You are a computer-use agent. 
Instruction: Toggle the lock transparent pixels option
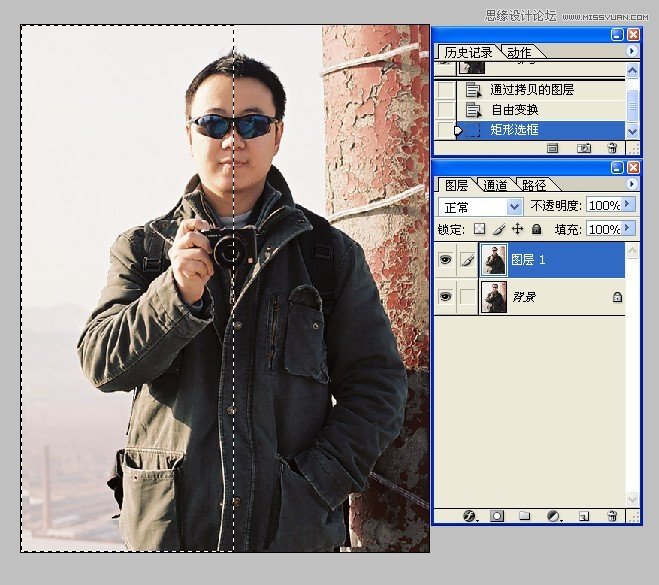[x=479, y=229]
